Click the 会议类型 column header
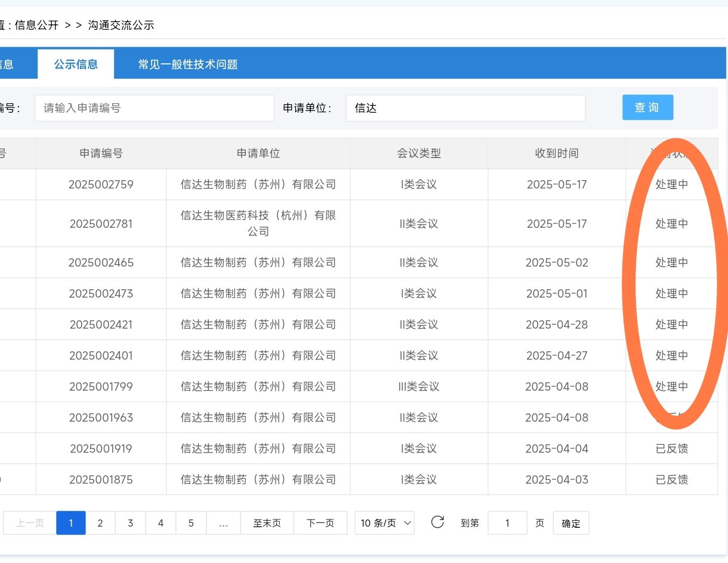 tap(419, 153)
